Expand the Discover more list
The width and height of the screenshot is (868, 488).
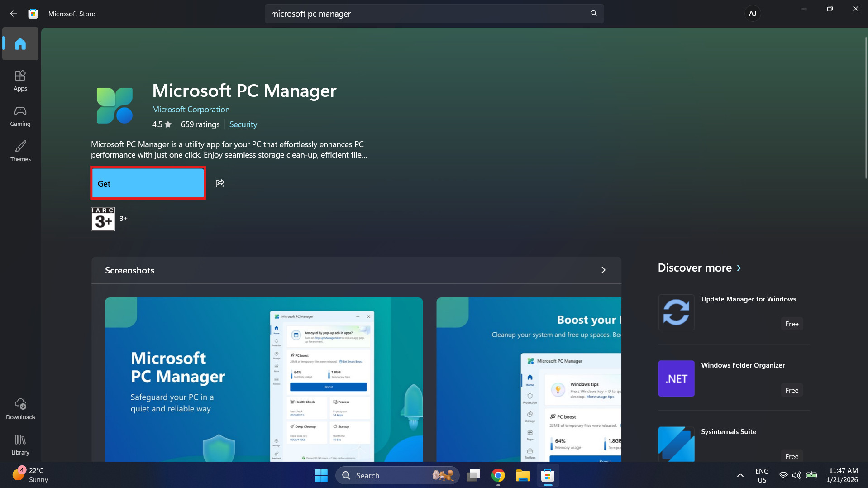[x=739, y=268]
